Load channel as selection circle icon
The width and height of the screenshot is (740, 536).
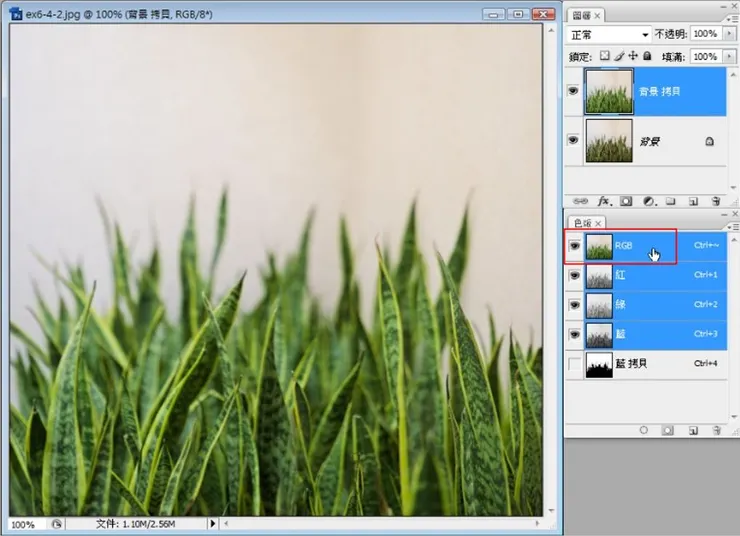643,430
